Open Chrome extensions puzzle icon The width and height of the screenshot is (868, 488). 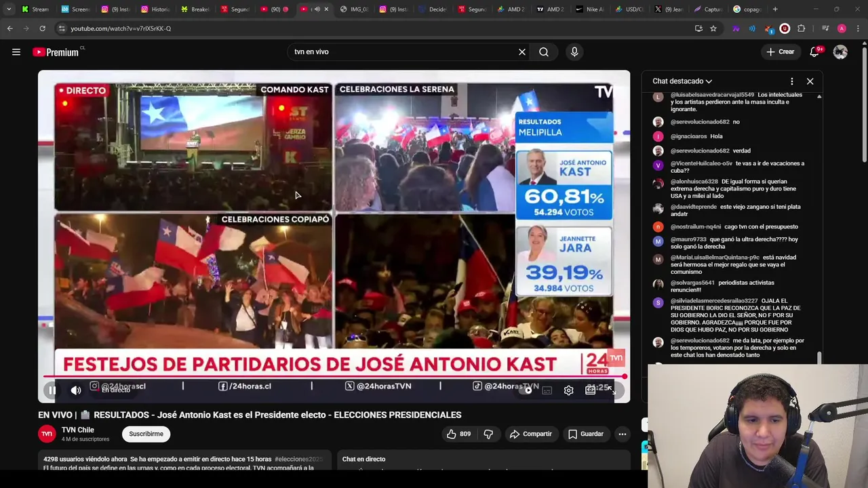pyautogui.click(x=802, y=28)
